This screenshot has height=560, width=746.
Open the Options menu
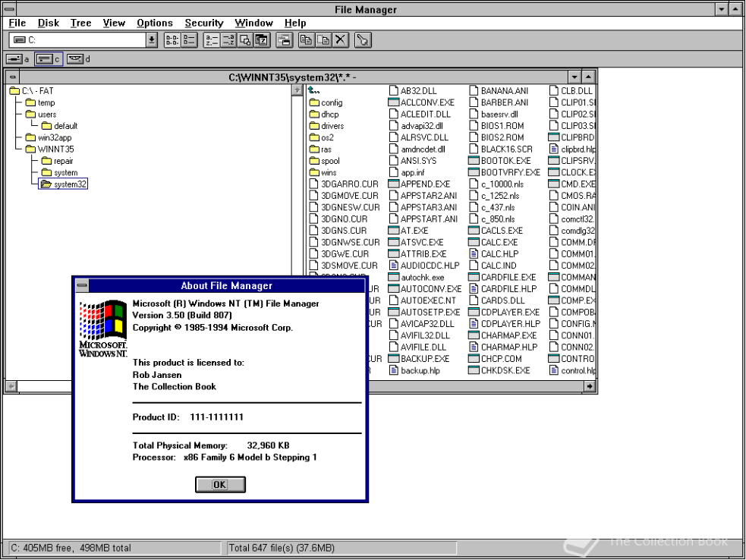[x=155, y=23]
